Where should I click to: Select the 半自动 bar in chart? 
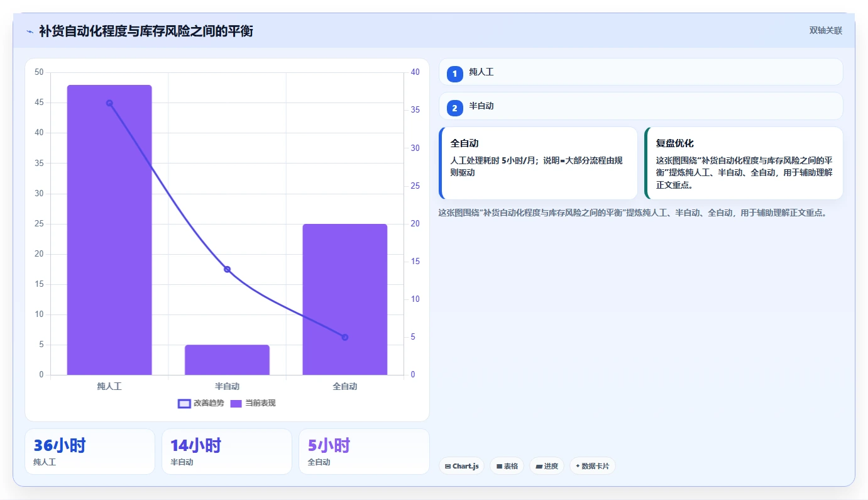[227, 360]
